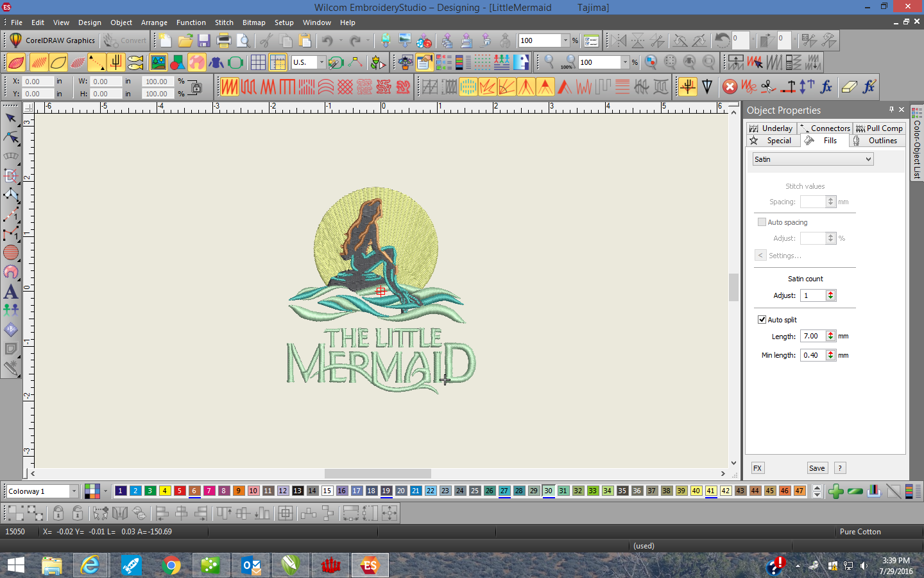Click the Save button in Object Properties
This screenshot has width=924, height=578.
817,468
